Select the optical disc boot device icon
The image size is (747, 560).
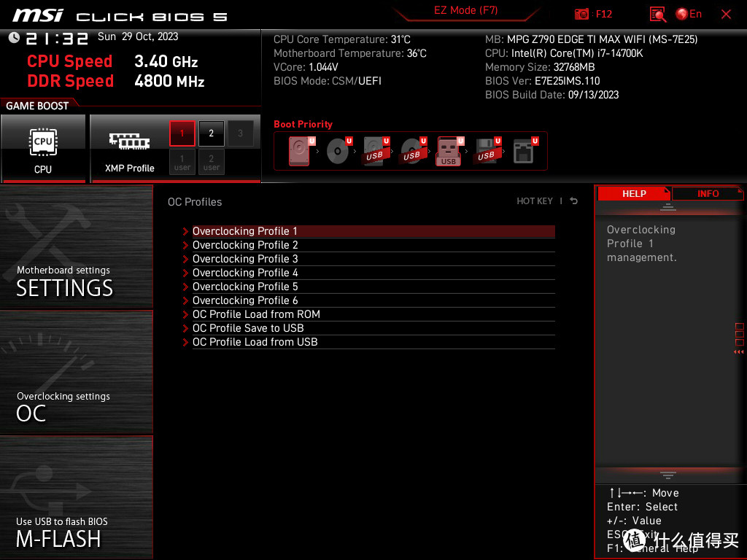[x=338, y=151]
